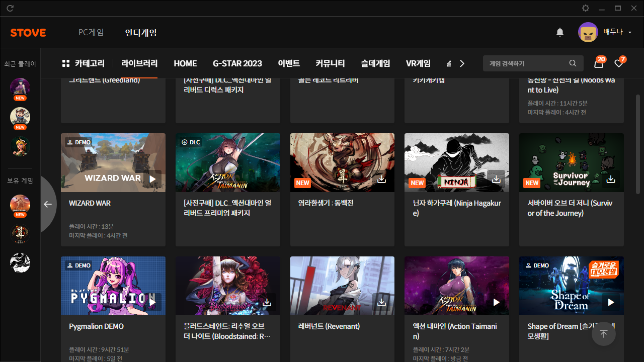The height and width of the screenshot is (362, 644).
Task: Click the refresh icon in title bar
Action: tap(10, 8)
